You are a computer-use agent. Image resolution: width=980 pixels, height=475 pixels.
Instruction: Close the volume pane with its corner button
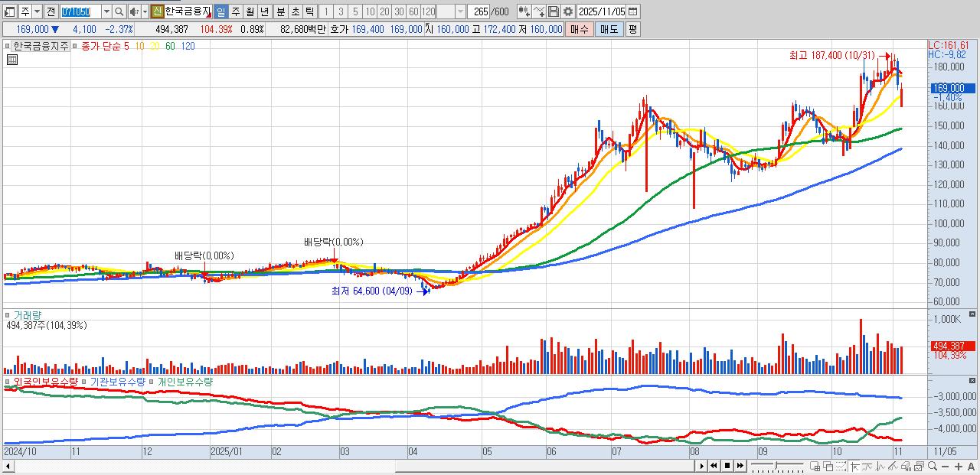[972, 314]
